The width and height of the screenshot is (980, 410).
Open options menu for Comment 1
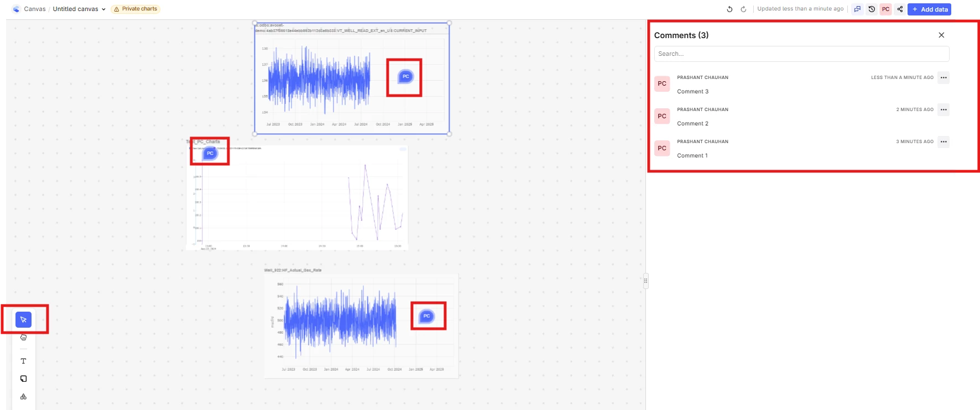[x=943, y=141]
